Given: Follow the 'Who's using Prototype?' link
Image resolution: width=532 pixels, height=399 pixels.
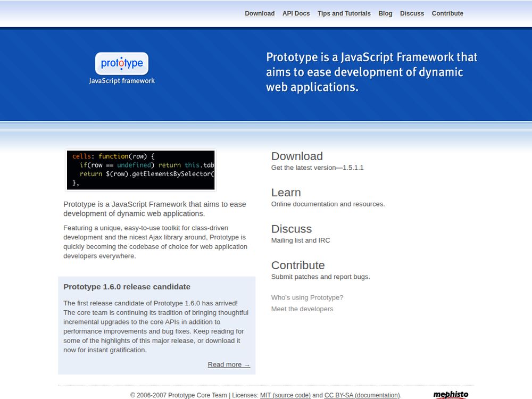Looking at the screenshot, I should tap(307, 297).
